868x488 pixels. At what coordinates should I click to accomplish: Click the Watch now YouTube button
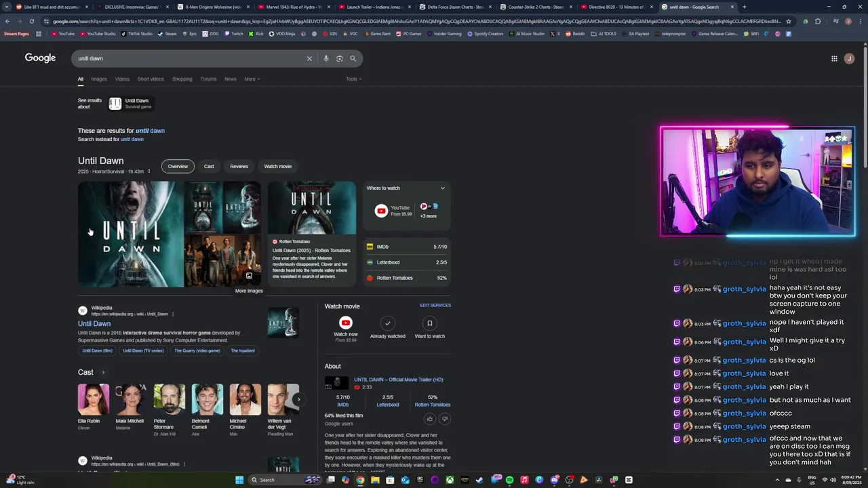(x=345, y=323)
